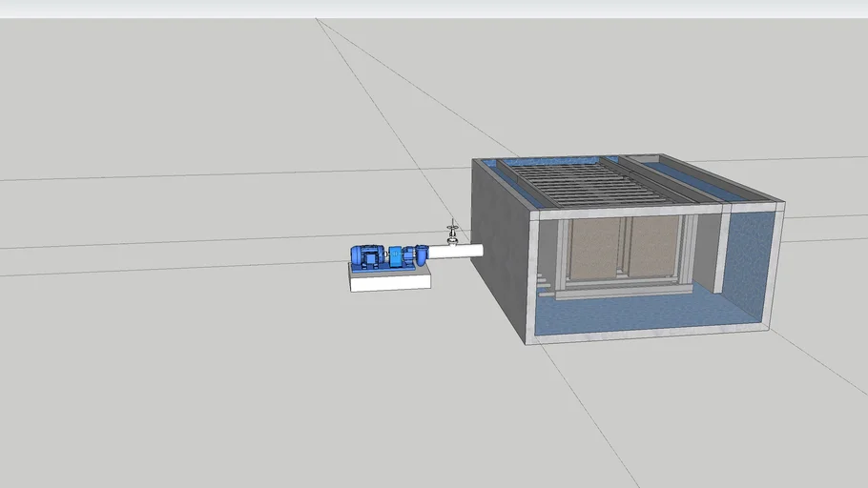Viewport: 868px width, 488px height.
Task: Click the vertical divider wall inside tank
Action: 722,250
